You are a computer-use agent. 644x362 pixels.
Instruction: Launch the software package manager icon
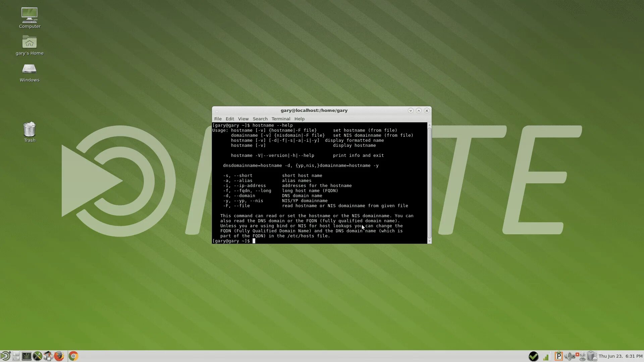(x=48, y=356)
